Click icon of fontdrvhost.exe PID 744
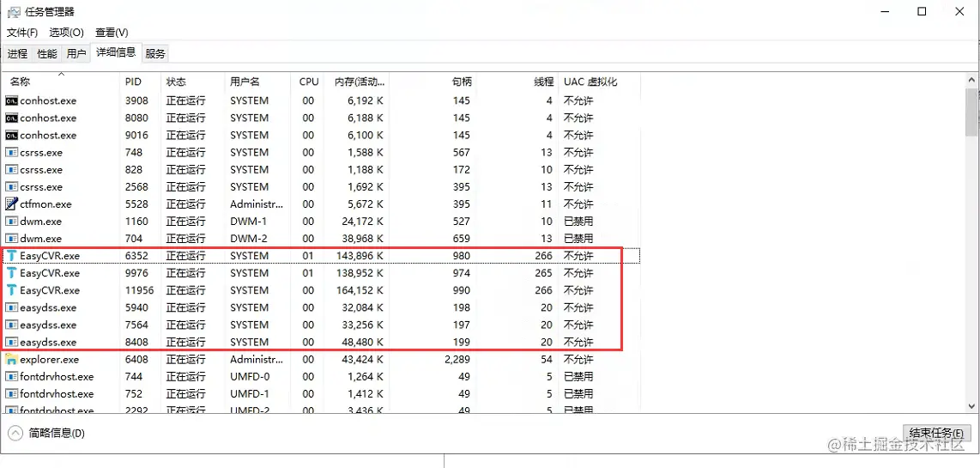 click(11, 377)
